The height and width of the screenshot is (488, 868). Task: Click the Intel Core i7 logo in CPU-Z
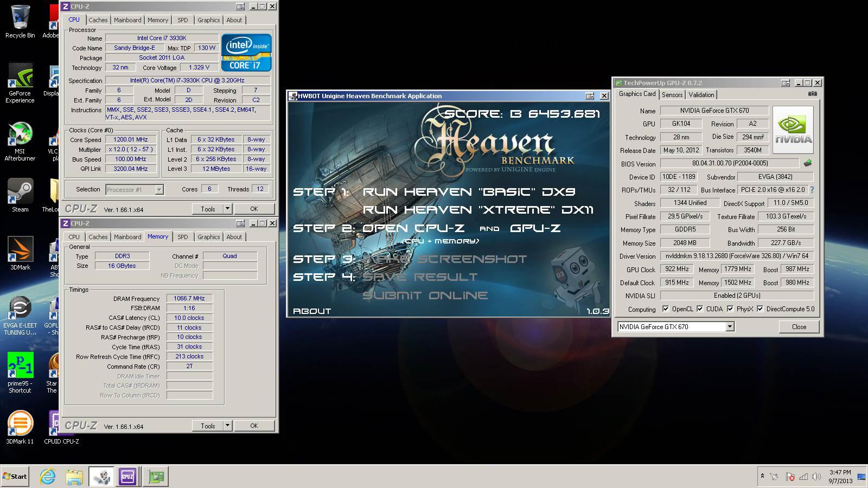246,53
